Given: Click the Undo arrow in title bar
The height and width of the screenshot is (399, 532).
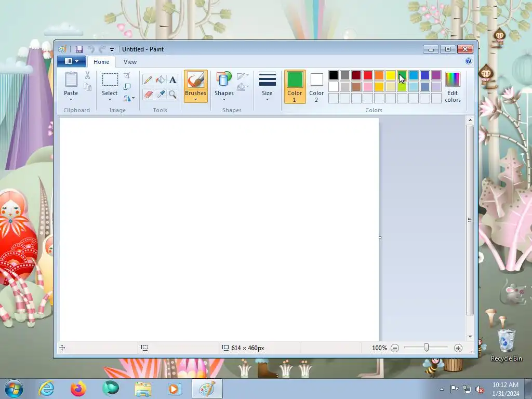Looking at the screenshot, I should coord(91,49).
